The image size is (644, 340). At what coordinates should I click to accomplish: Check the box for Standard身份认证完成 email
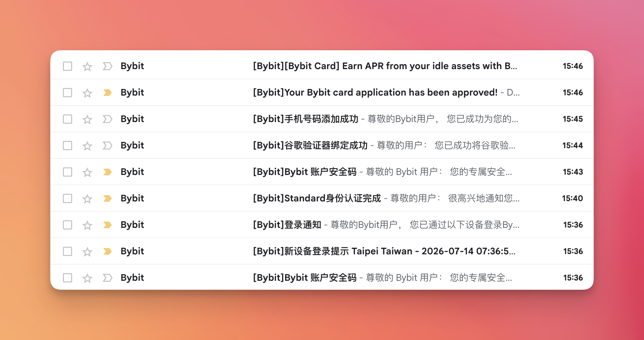(68, 198)
